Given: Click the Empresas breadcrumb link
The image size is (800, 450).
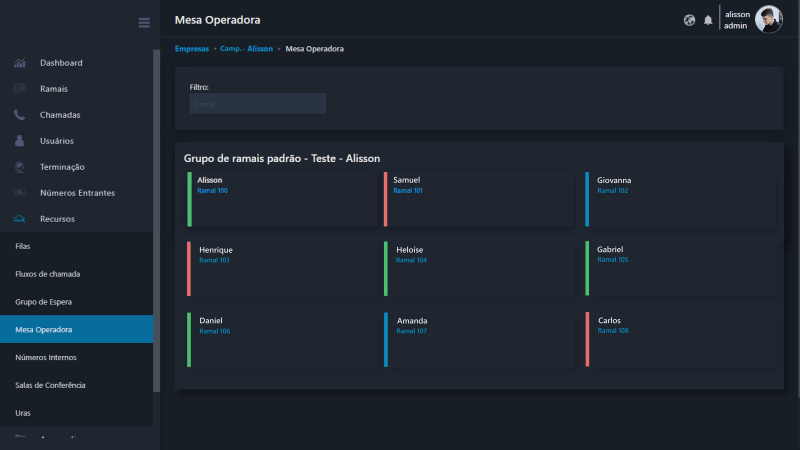Looking at the screenshot, I should [x=192, y=49].
